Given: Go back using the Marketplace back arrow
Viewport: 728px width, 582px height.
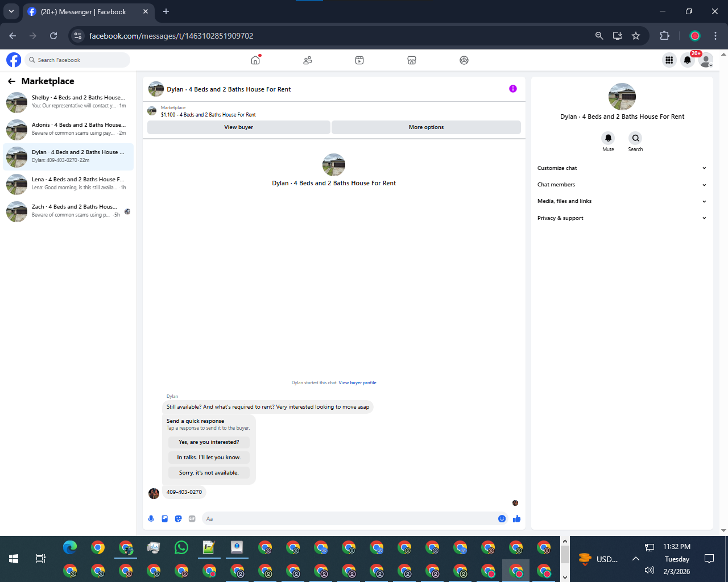Looking at the screenshot, I should 11,81.
